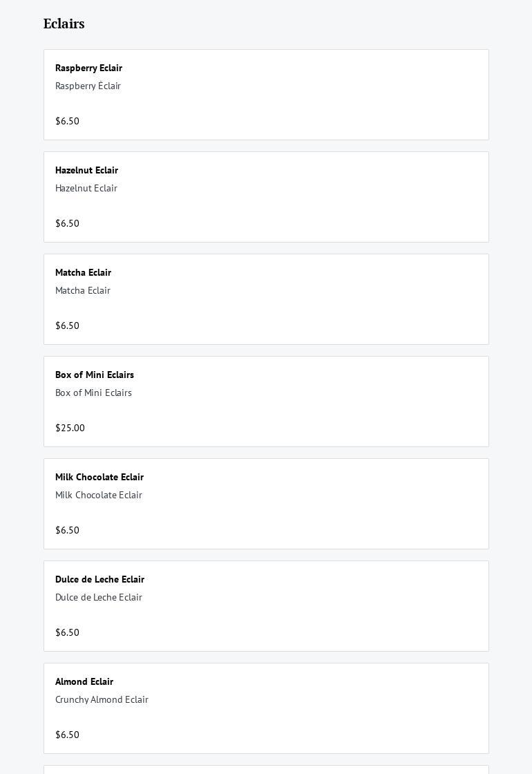Open the Box of Mini Eclairs title

(95, 375)
